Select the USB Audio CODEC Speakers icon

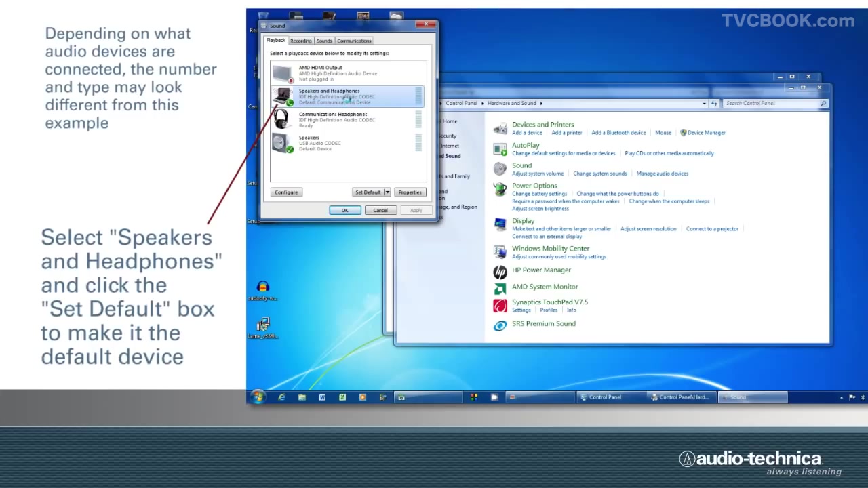[x=283, y=142]
